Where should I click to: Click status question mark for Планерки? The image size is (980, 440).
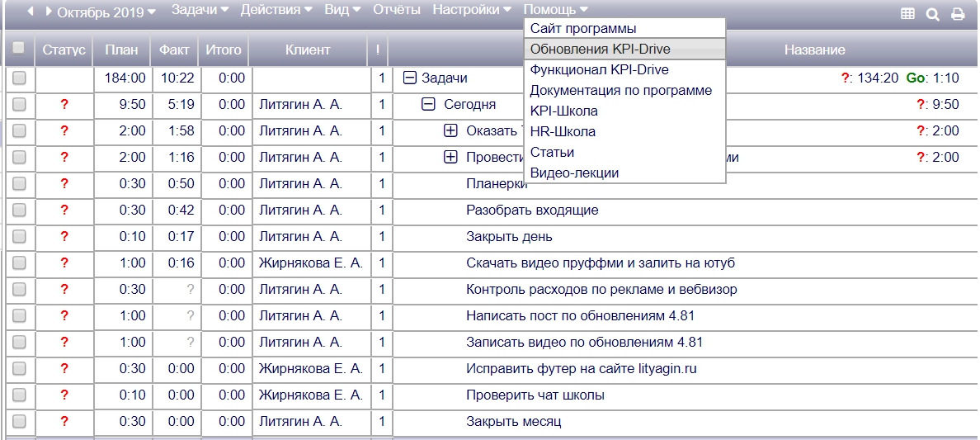pyautogui.click(x=64, y=183)
